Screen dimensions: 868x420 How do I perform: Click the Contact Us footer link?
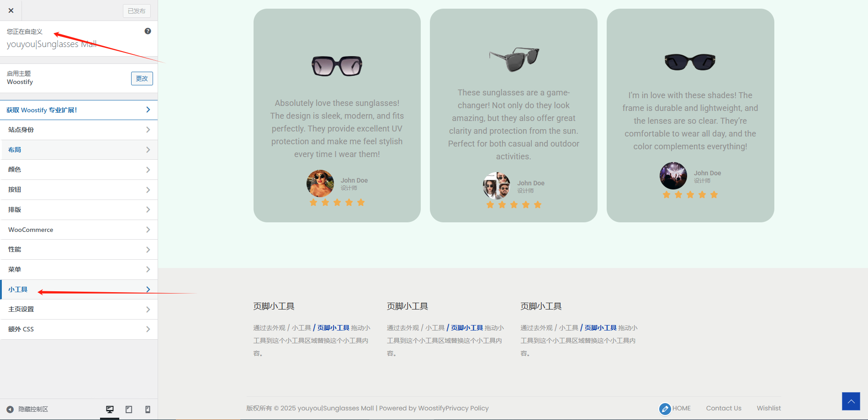coord(723,408)
